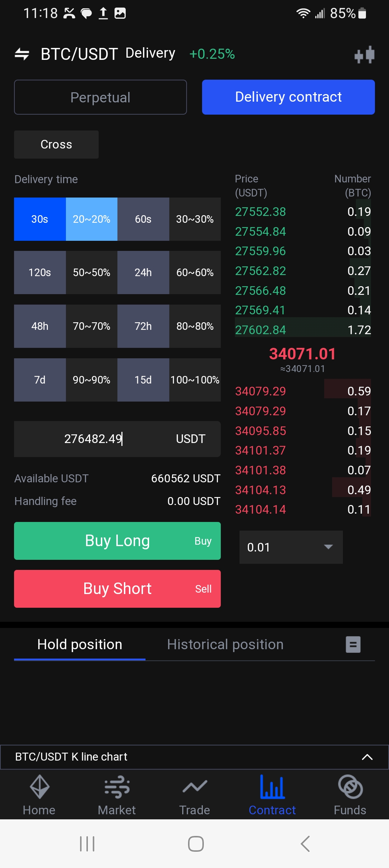The width and height of the screenshot is (389, 868).
Task: Switch to the Perpetual tab
Action: click(x=100, y=97)
